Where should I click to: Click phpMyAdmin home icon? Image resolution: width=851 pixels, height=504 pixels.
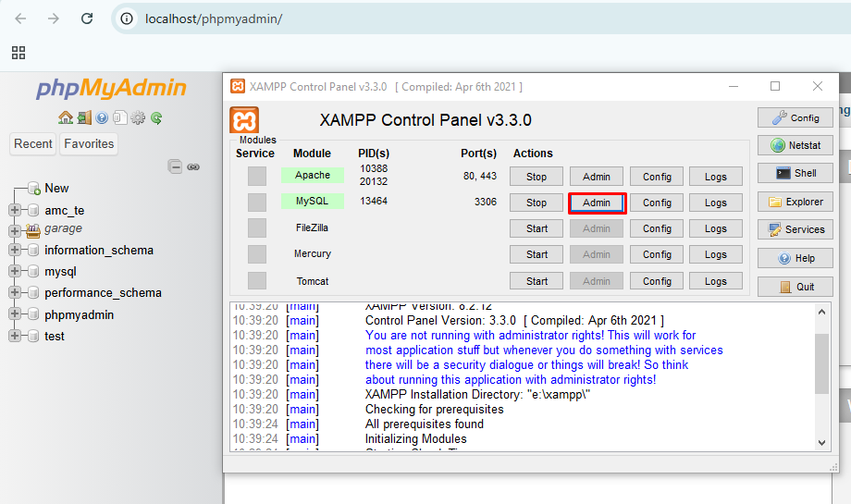(x=66, y=117)
